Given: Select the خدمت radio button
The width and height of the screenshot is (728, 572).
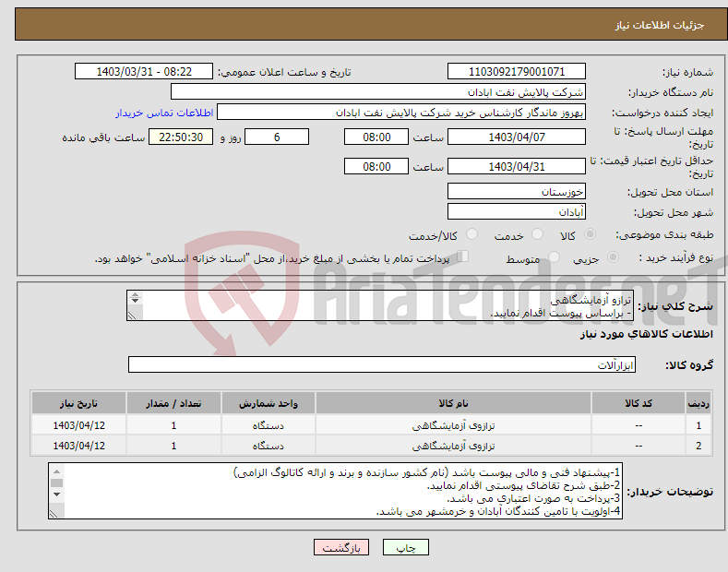Looking at the screenshot, I should point(537,234).
